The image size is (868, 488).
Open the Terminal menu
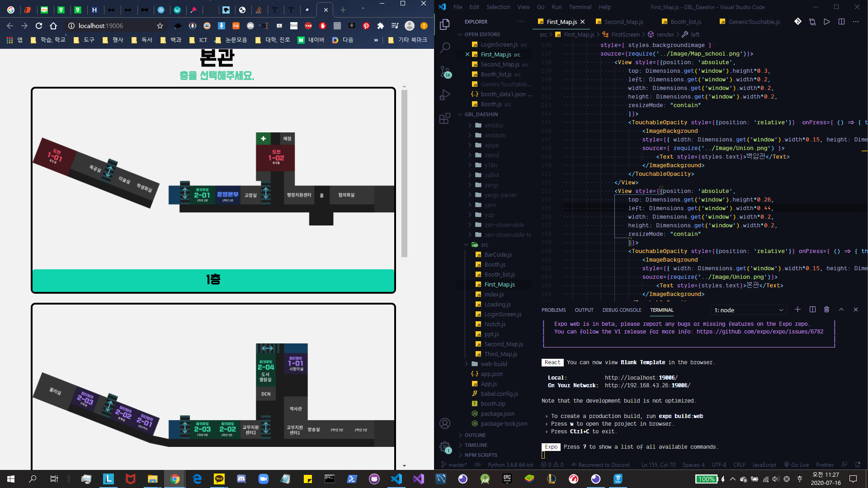pyautogui.click(x=580, y=7)
